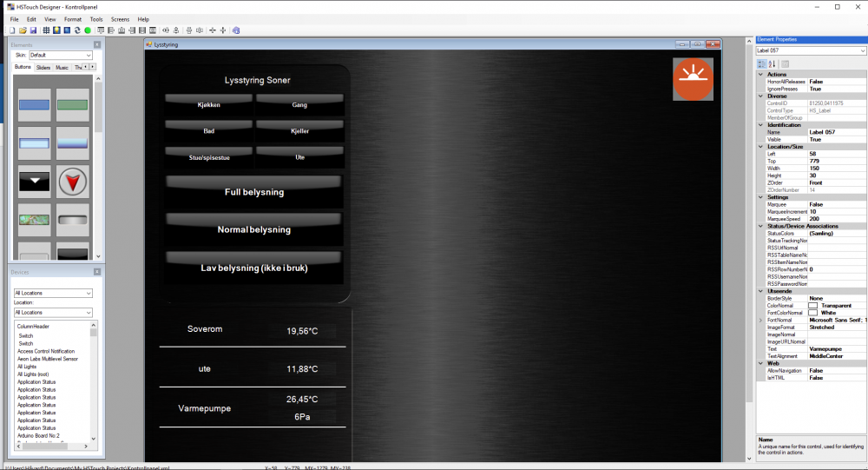Collapse the Location/Size property group
The width and height of the screenshot is (868, 470).
click(x=760, y=147)
